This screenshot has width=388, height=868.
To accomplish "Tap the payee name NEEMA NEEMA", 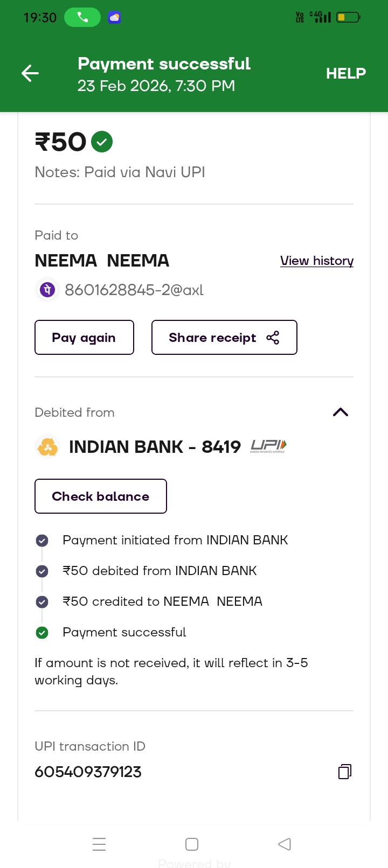I will click(102, 261).
